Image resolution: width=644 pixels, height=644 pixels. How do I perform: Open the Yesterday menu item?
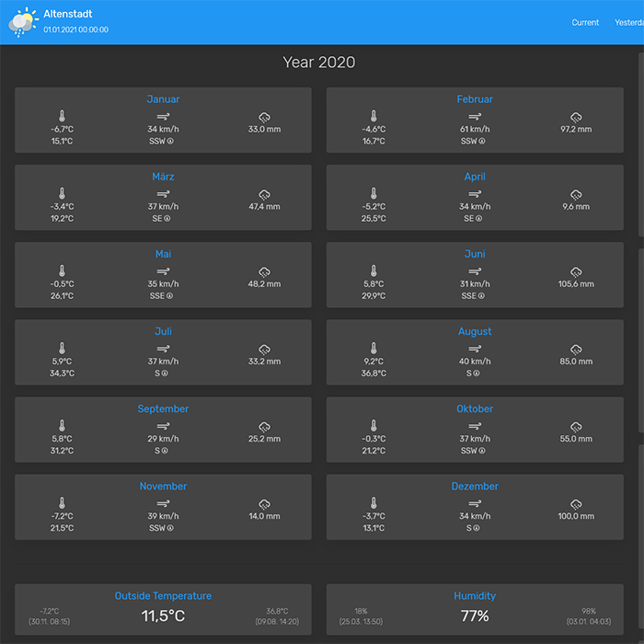point(628,23)
